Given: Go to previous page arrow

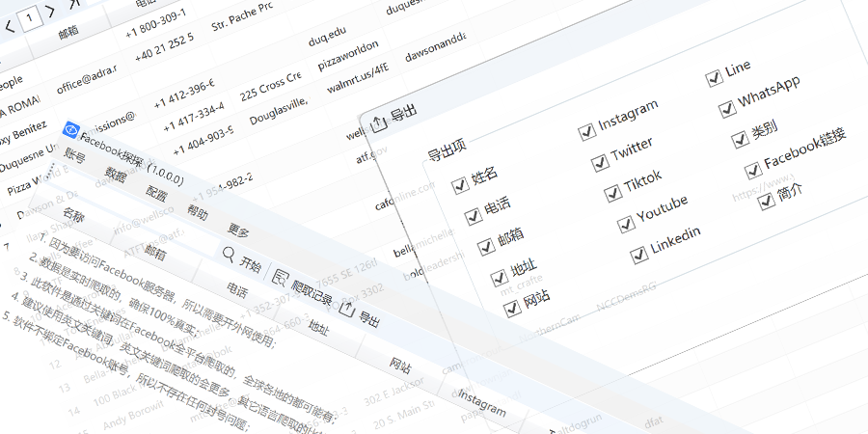Looking at the screenshot, I should [x=10, y=26].
